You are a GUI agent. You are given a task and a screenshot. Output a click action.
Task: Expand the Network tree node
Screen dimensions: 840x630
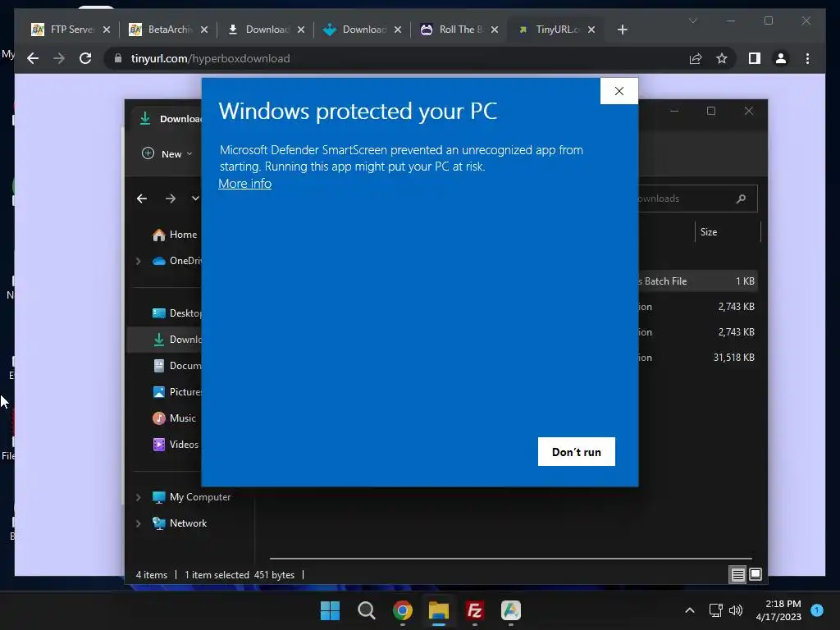[138, 523]
